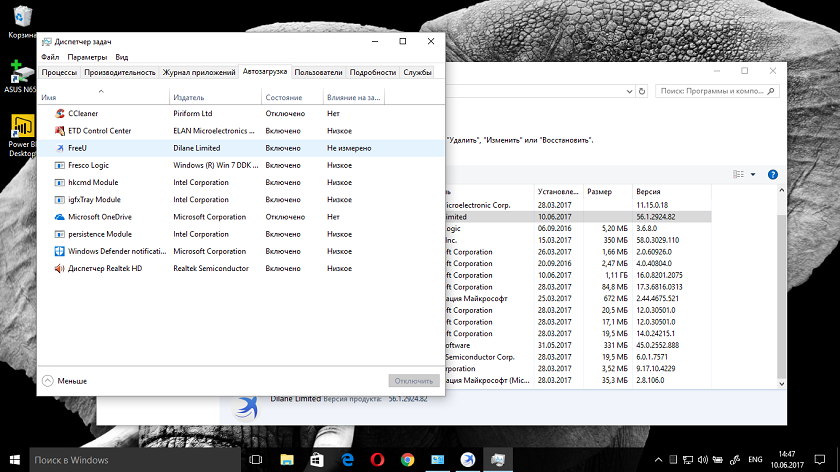The width and height of the screenshot is (840, 472).
Task: Click the hkcmd Module entry icon
Action: 59,182
